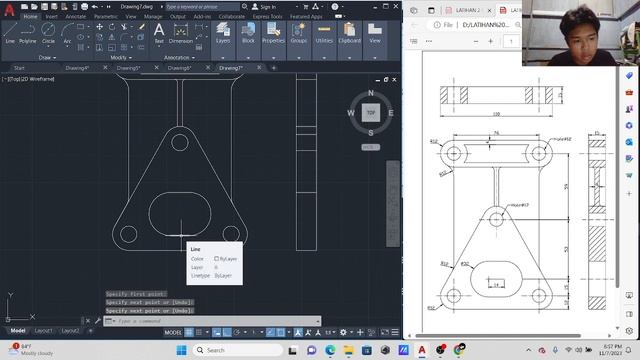Image resolution: width=640 pixels, height=360 pixels.
Task: Toggle 2D object snap in status bar
Action: click(x=281, y=333)
